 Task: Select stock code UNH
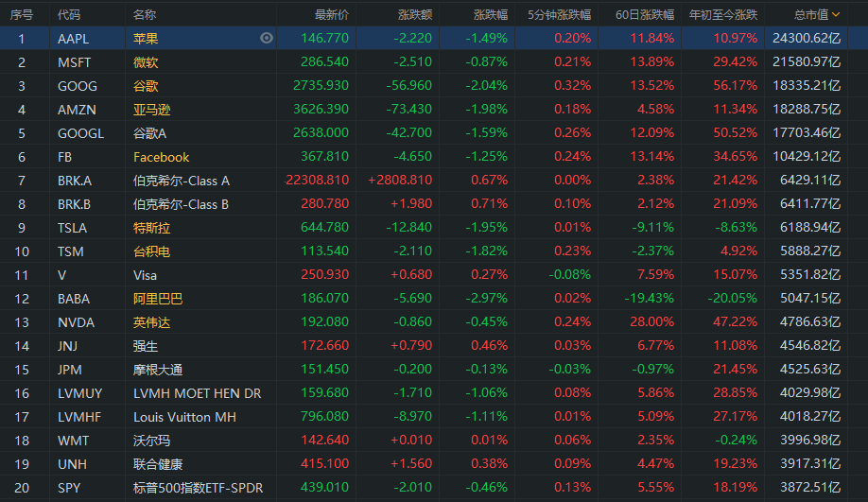click(72, 464)
